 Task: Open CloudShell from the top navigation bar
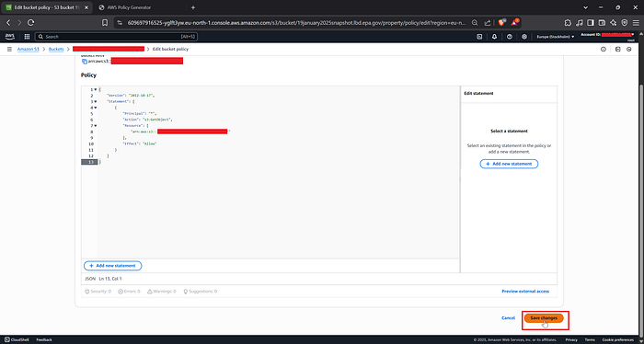point(479,37)
